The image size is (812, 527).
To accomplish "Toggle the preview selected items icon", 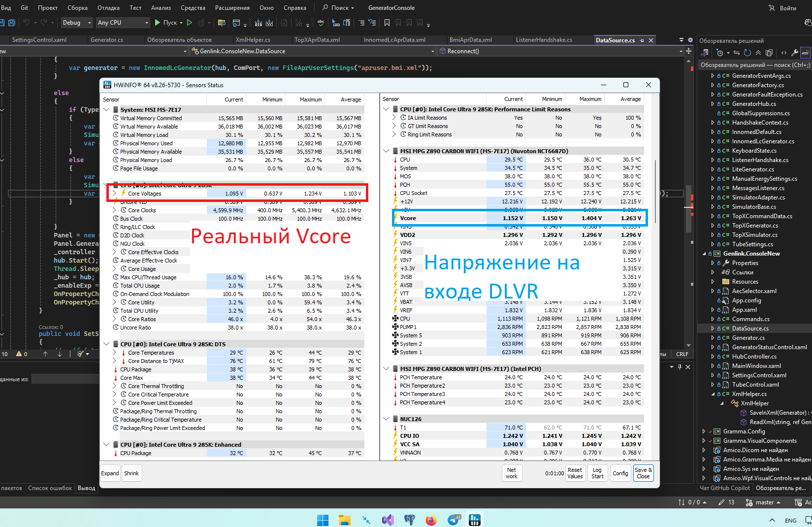I will [806, 53].
